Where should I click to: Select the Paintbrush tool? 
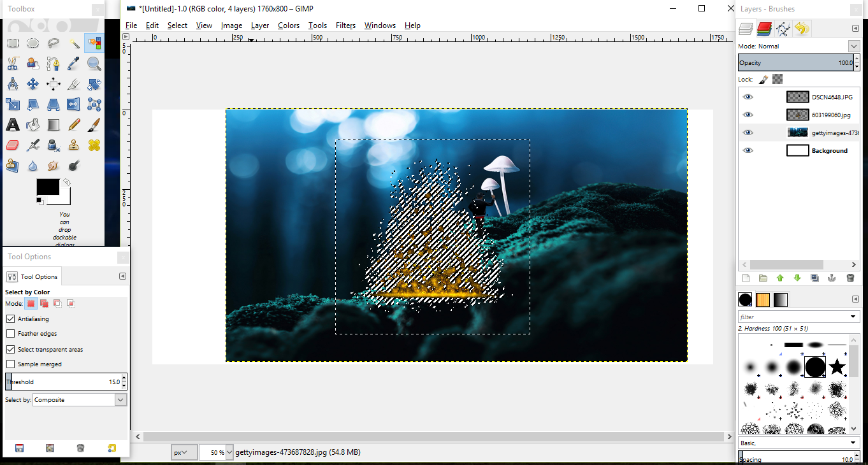coord(94,125)
